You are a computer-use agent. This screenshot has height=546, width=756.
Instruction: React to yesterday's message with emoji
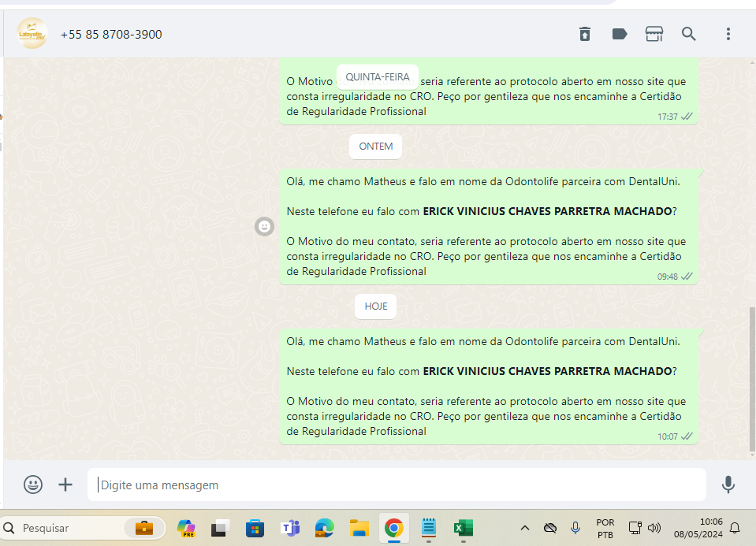(x=264, y=226)
